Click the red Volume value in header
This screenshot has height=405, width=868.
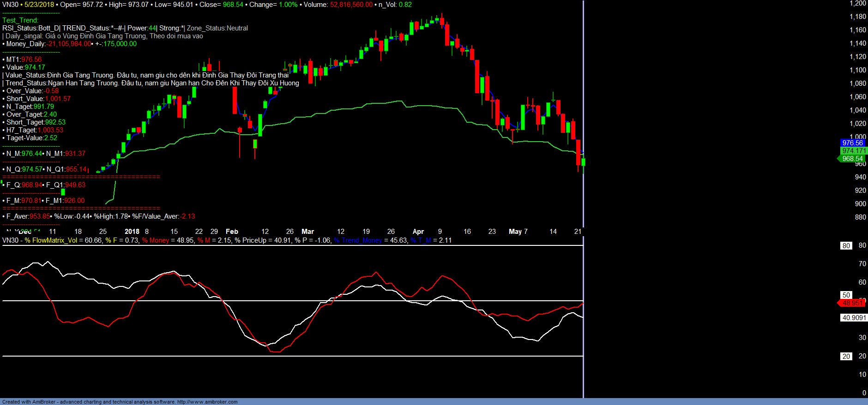pos(351,5)
